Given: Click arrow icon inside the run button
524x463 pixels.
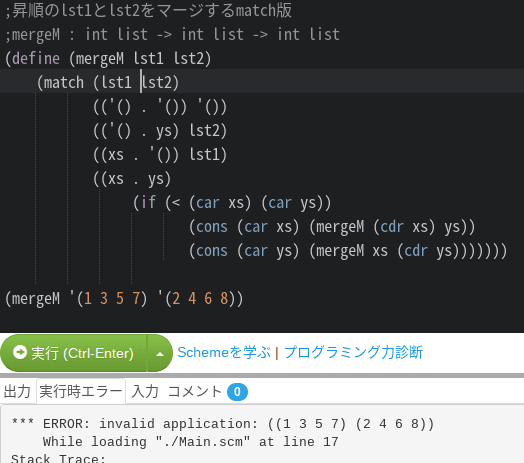Looking at the screenshot, I should (20, 352).
